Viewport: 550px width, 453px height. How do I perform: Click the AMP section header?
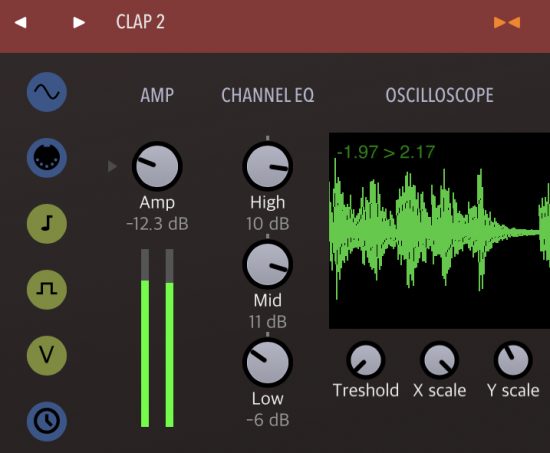(x=157, y=95)
